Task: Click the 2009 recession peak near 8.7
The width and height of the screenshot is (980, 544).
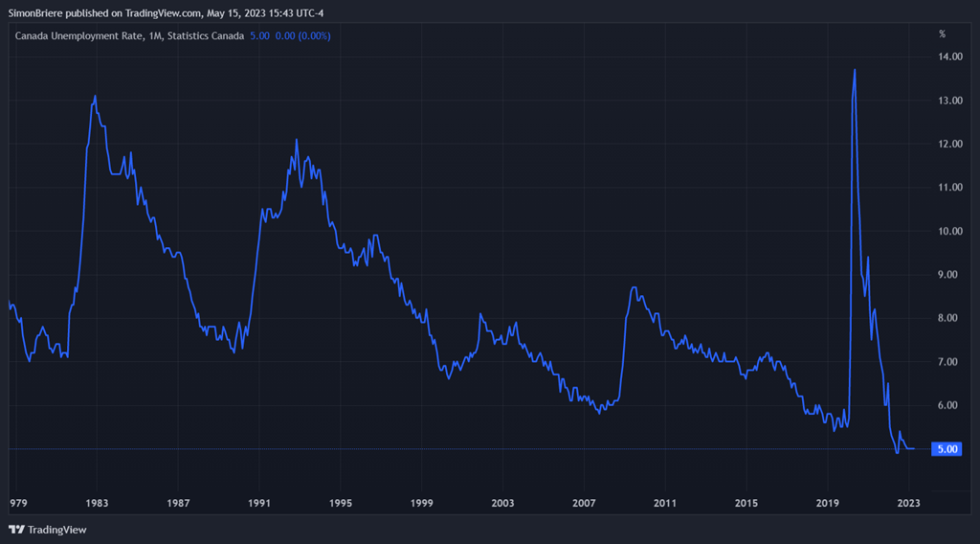Action: coord(634,287)
